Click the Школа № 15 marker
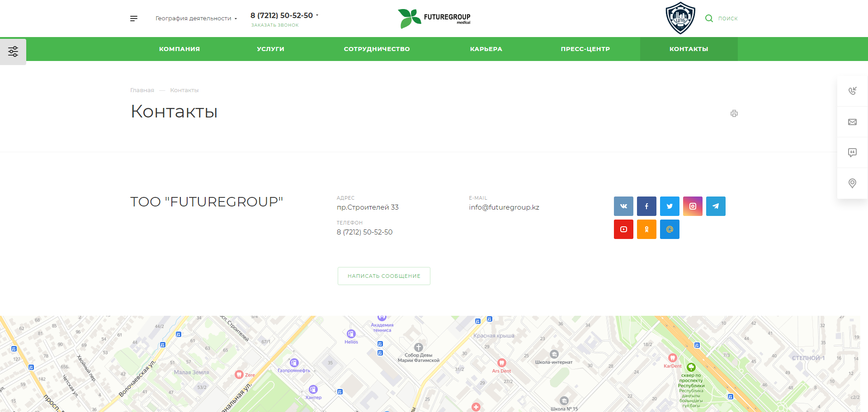The image size is (868, 412). (x=564, y=401)
